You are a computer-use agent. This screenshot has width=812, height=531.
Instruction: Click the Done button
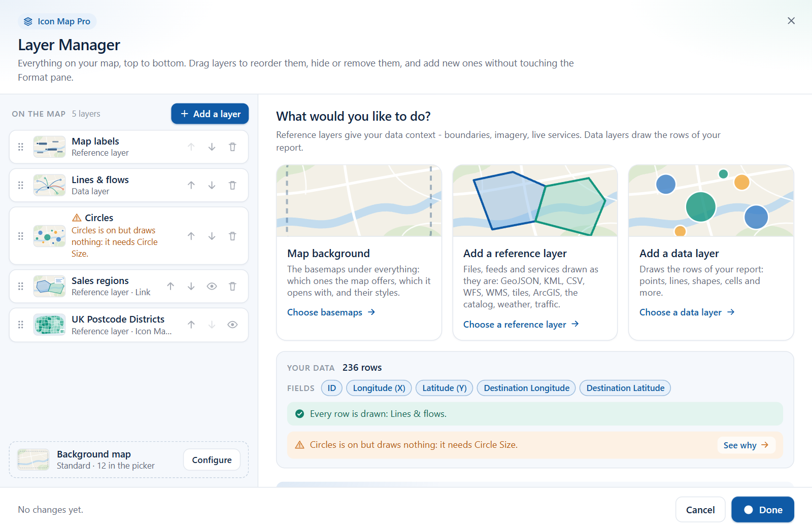[763, 510]
